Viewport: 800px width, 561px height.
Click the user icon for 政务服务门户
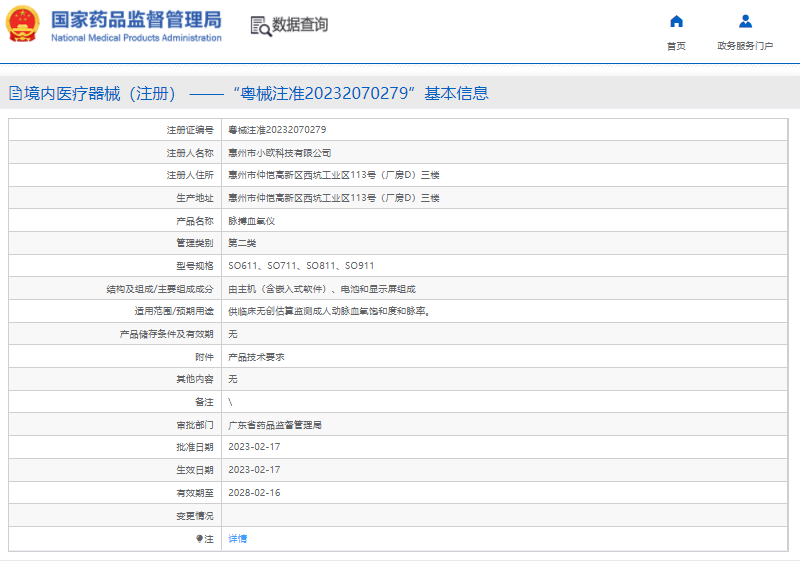[745, 21]
